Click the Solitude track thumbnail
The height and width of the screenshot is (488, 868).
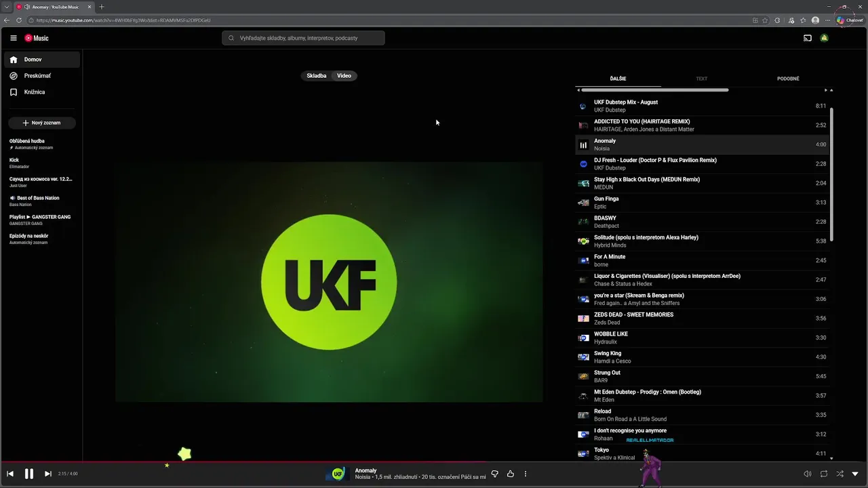(583, 241)
